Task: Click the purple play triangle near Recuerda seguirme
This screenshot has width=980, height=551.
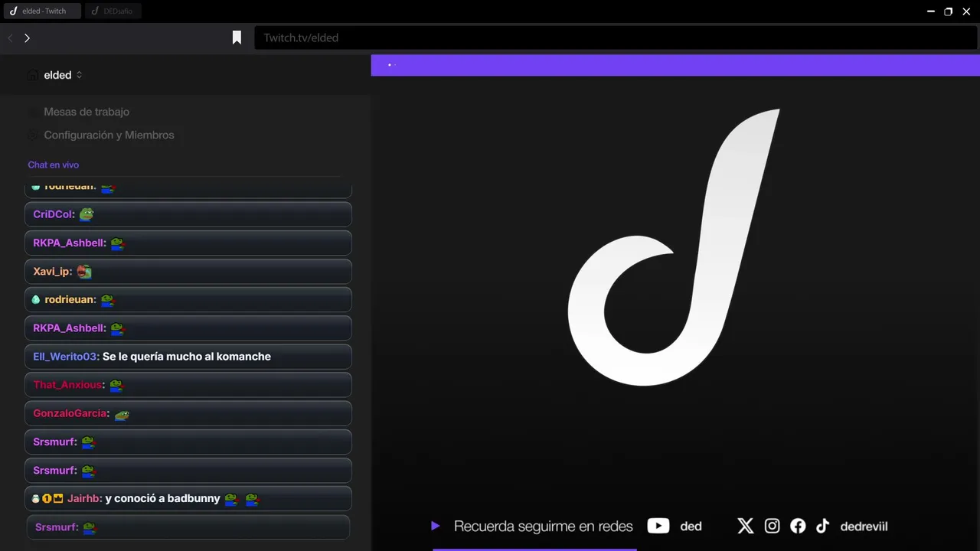Action: [435, 526]
